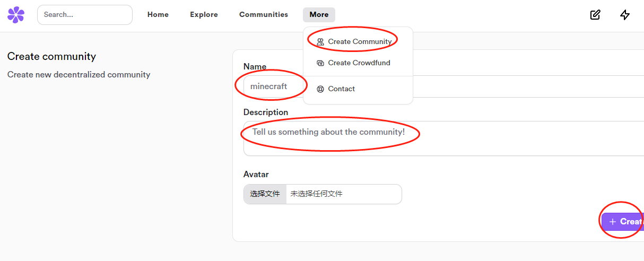
Task: Choose Create Crowdfund menu entry
Action: click(x=359, y=63)
